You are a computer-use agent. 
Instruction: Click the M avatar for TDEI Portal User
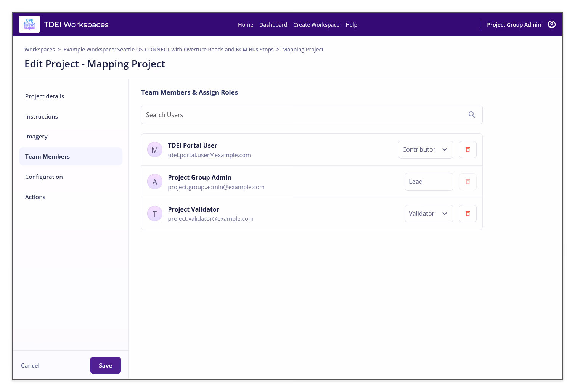(155, 150)
